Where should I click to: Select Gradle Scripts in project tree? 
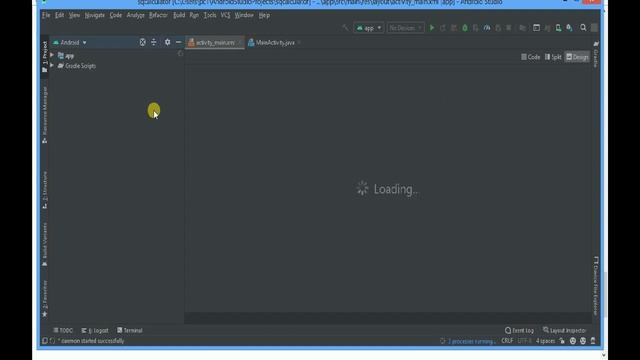point(77,66)
